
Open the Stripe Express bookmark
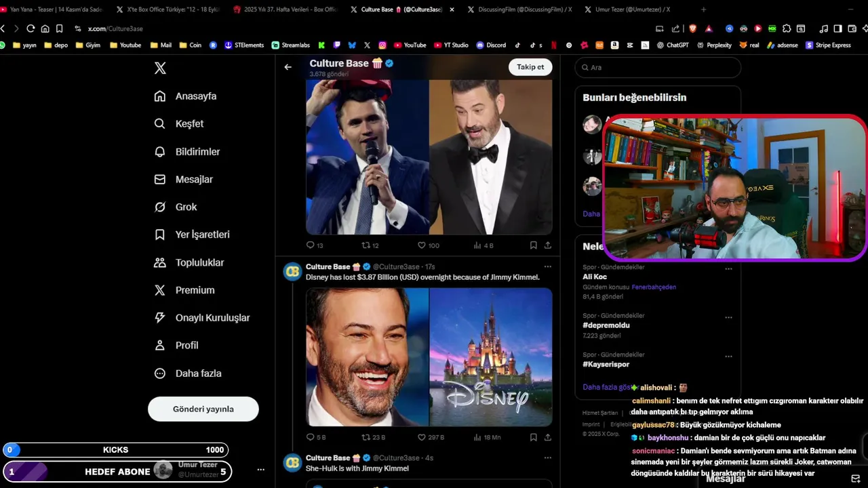click(828, 45)
